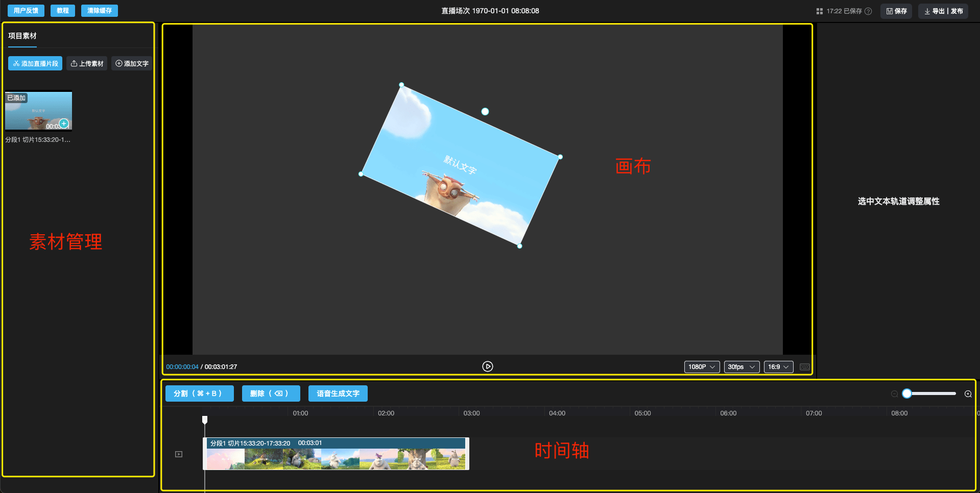Open the 1080P resolution dropdown

pos(702,367)
